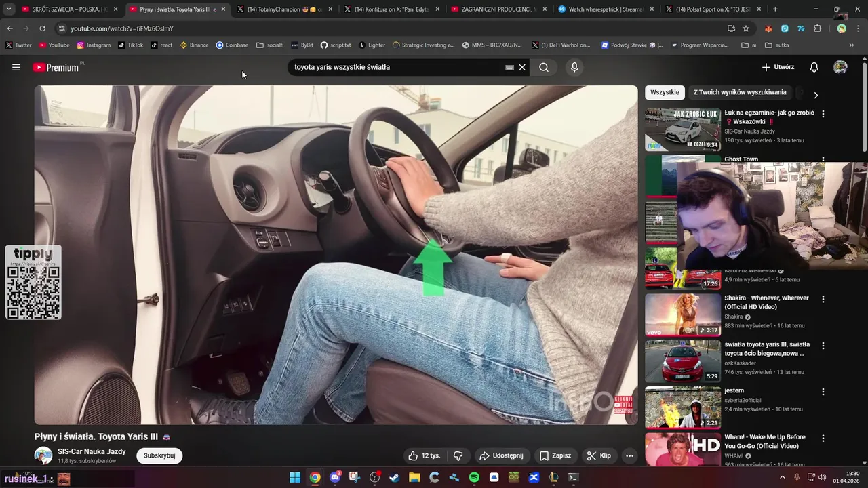Share video with Udostępnij button
The width and height of the screenshot is (868, 488).
pyautogui.click(x=501, y=455)
